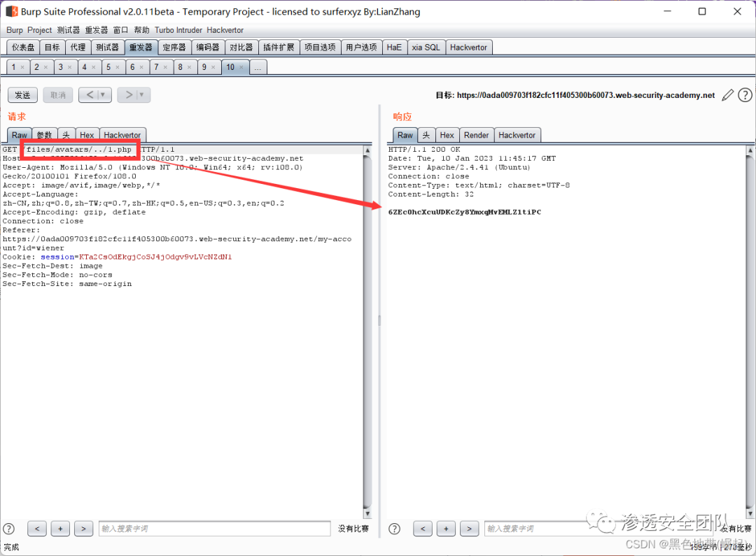Open history back dropdown arrow
This screenshot has width=756, height=556.
coord(103,95)
